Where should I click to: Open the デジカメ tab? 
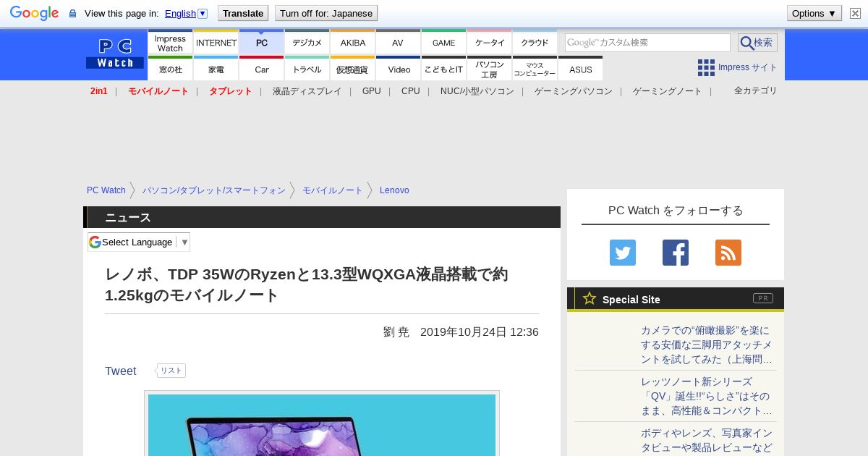click(x=307, y=43)
